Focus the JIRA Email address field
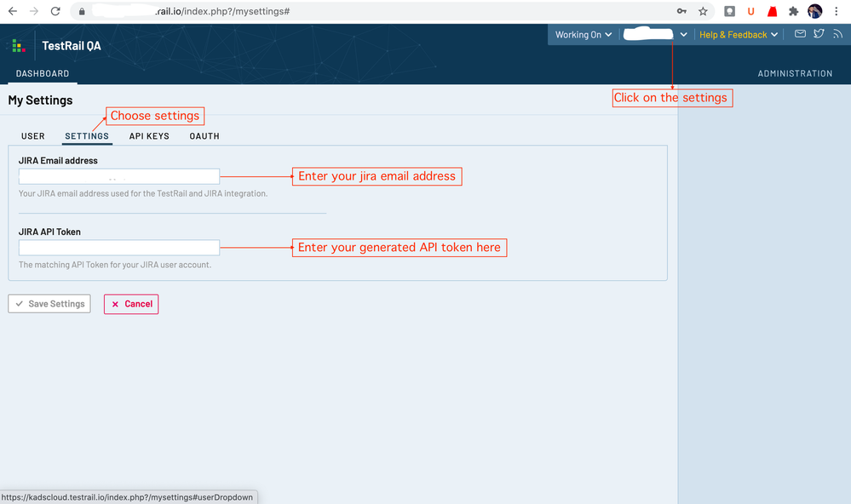851x504 pixels. click(x=119, y=176)
